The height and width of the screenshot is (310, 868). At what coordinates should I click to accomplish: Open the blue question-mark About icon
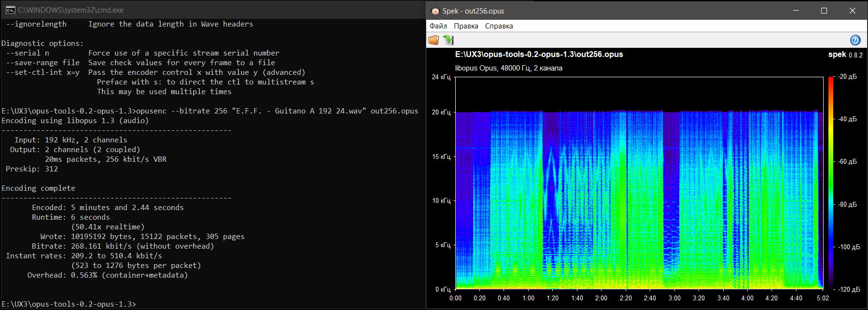[854, 40]
